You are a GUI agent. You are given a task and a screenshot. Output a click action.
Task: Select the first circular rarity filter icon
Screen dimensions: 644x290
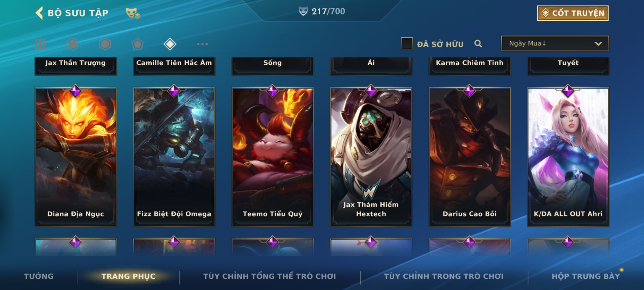tap(73, 44)
